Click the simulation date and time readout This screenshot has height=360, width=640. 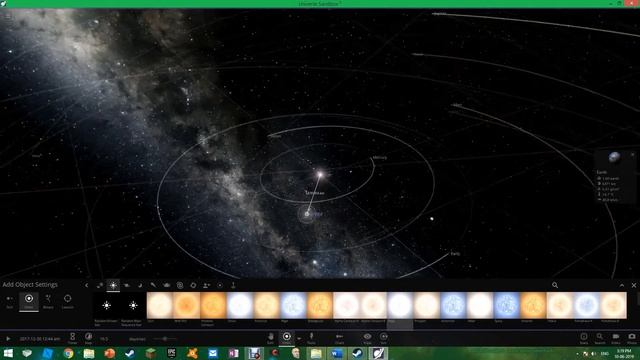(x=40, y=339)
